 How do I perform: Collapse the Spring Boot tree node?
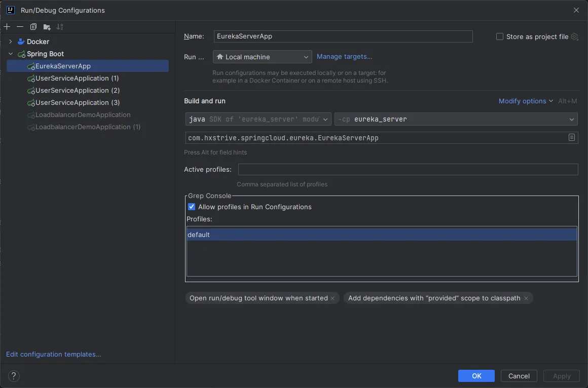coord(10,54)
